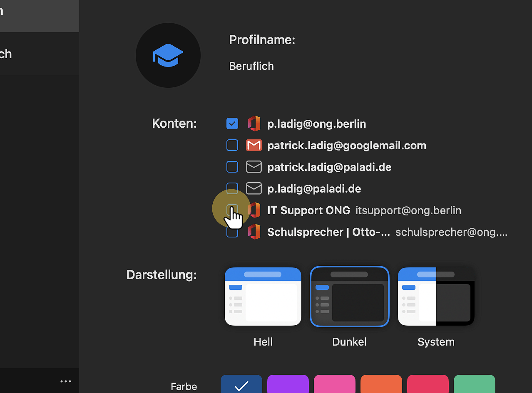The height and width of the screenshot is (393, 532).
Task: Choose the Dunkel appearance thumbnail
Action: point(350,297)
